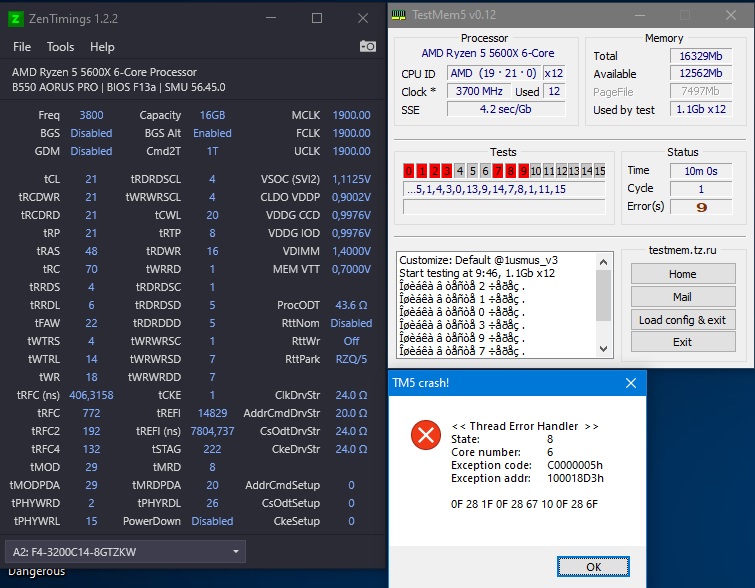Click the Exception code C0000005h text
755x588 pixels.
pyautogui.click(x=575, y=465)
